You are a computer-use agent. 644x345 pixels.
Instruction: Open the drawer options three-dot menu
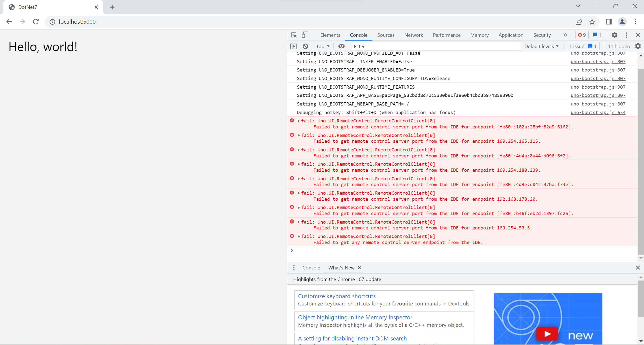coord(293,268)
